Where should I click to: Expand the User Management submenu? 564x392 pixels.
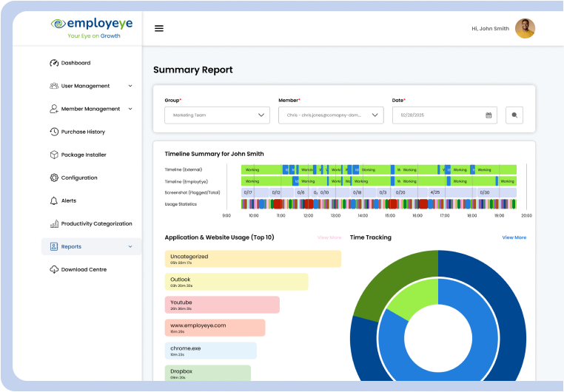coord(130,86)
